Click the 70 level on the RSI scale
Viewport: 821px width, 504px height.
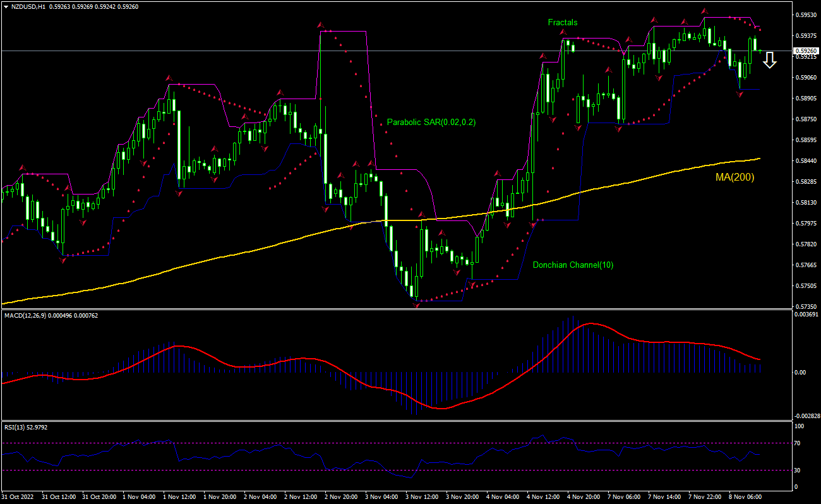tap(798, 443)
